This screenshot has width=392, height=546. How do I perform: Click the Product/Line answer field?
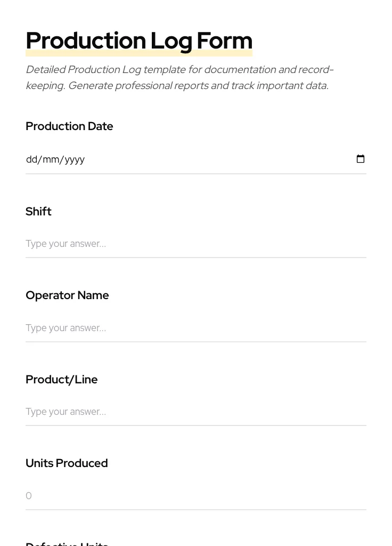click(x=160, y=412)
